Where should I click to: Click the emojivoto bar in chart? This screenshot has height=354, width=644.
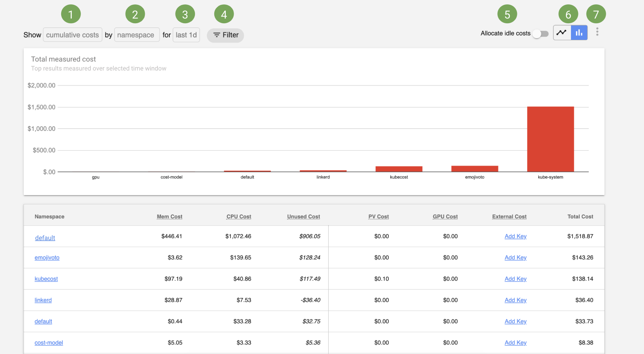[475, 169]
